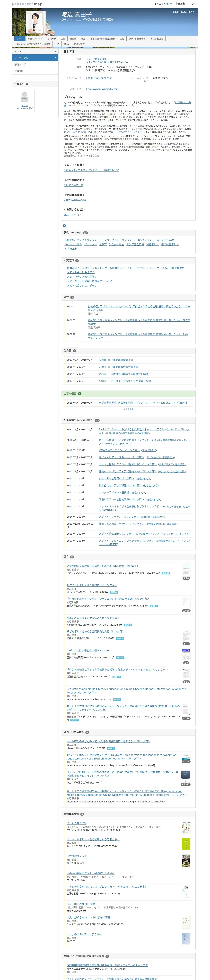Open the 東京都, 青少年問題協議会委員 link
This screenshot has width=210, height=980.
coord(116,360)
